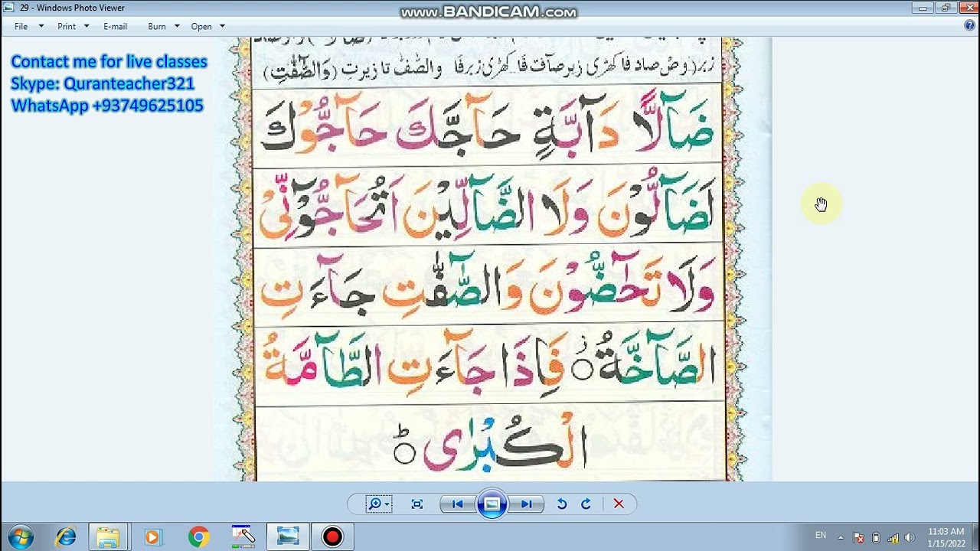Click the Show desktop strip
Screen dimensions: 980x551
click(975, 537)
